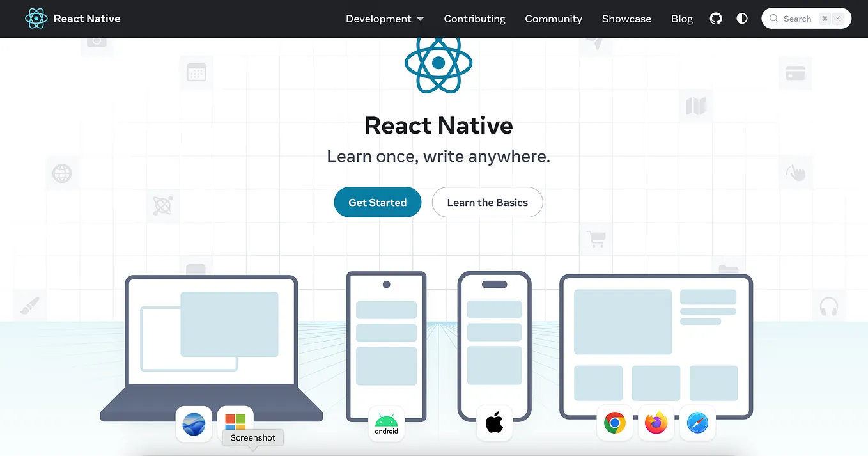
Task: Click the Learn the Basics button
Action: point(487,202)
